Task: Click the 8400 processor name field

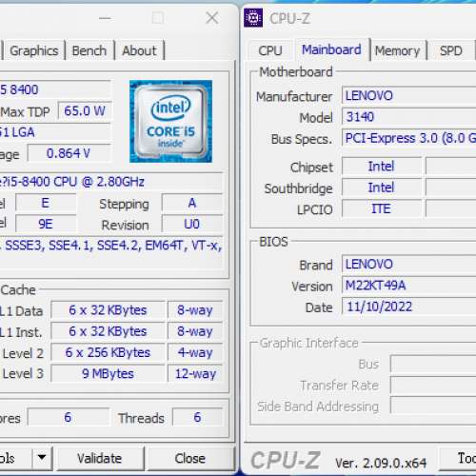Action: pyautogui.click(x=55, y=89)
